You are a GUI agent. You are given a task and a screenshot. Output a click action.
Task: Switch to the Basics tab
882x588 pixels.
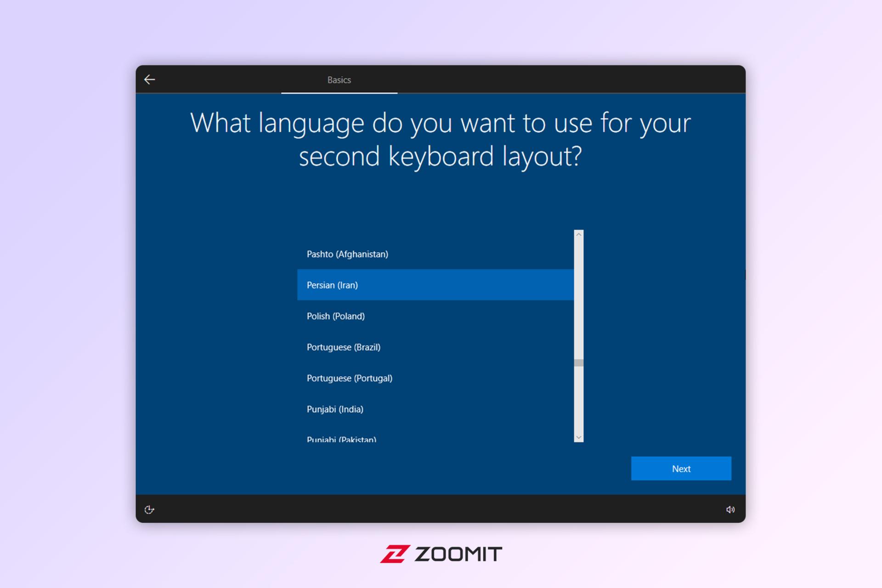click(339, 80)
